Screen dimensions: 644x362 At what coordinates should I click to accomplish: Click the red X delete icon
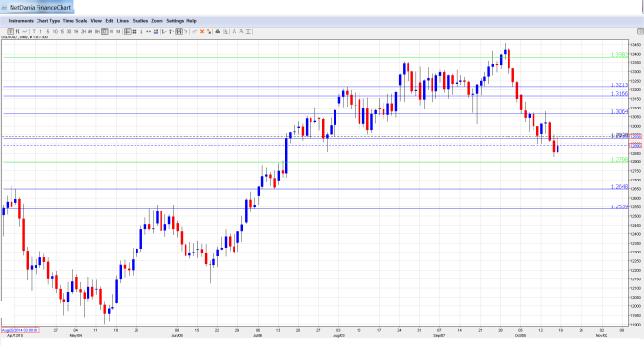[202, 31]
